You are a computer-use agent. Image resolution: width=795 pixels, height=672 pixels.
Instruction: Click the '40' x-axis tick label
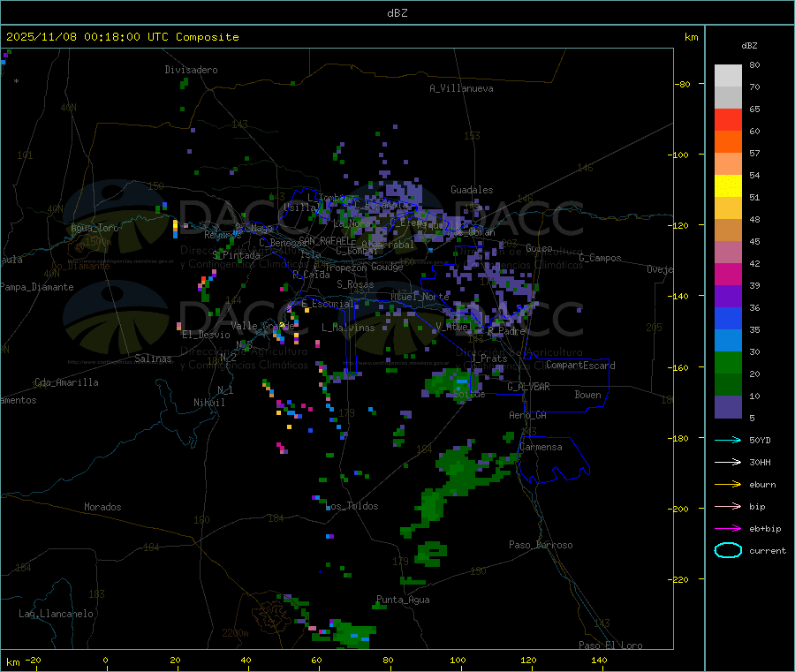[x=246, y=660]
